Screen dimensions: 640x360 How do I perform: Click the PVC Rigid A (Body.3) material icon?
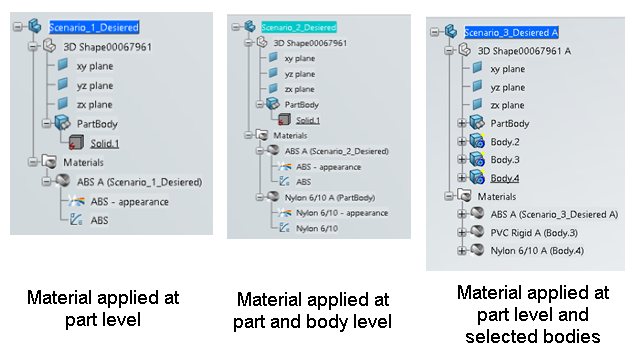click(x=477, y=232)
